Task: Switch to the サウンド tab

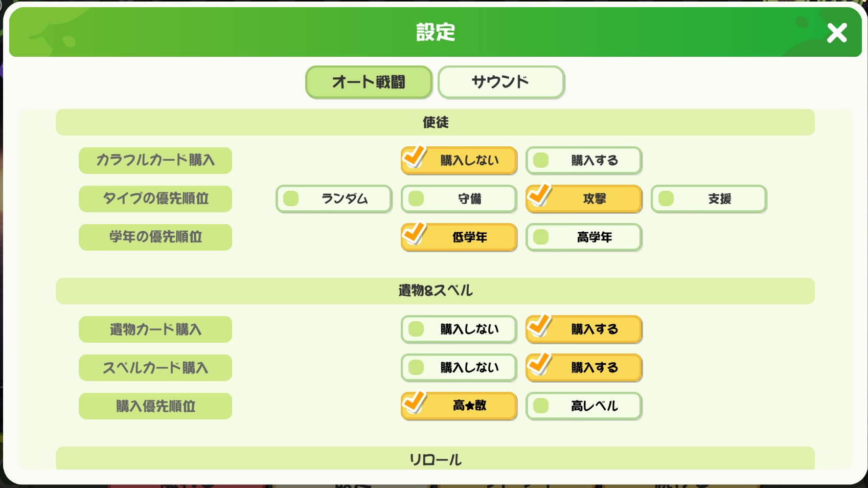Action: coord(501,82)
